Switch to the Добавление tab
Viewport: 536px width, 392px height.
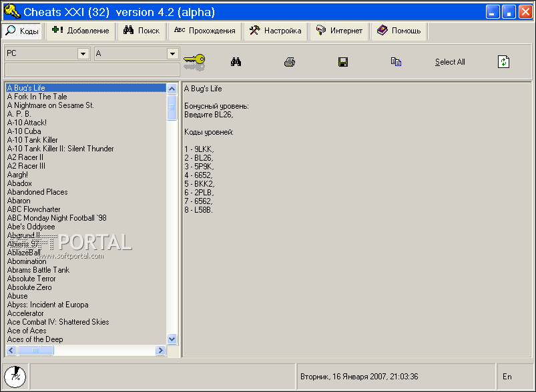point(80,31)
